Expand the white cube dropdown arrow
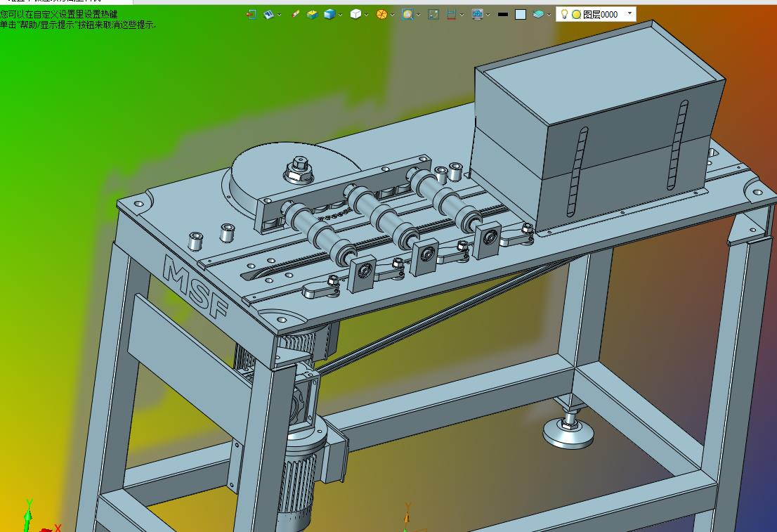777x532 pixels. point(367,15)
